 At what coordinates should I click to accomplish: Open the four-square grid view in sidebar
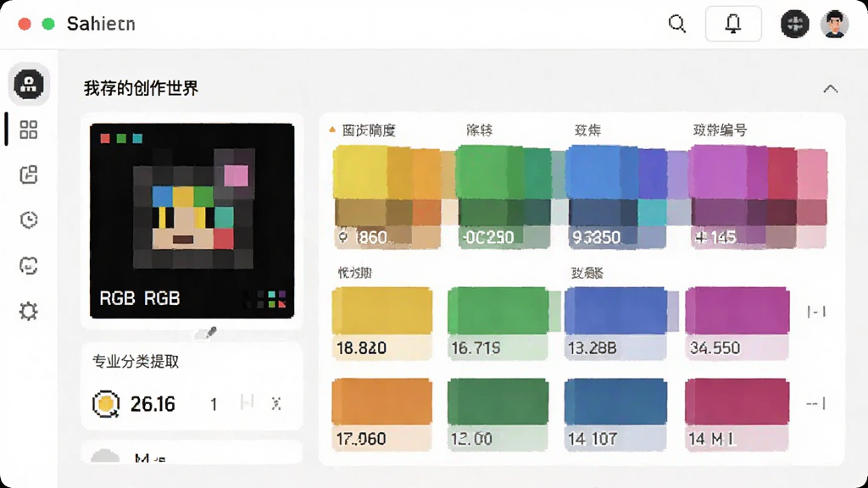[x=28, y=130]
